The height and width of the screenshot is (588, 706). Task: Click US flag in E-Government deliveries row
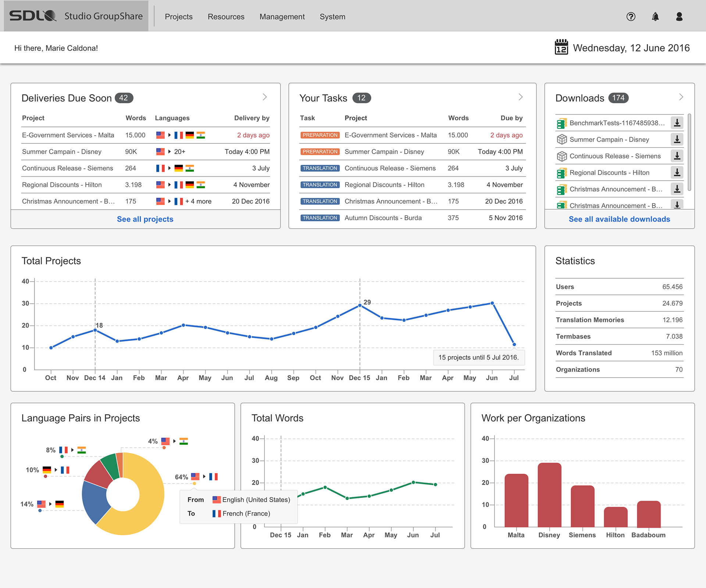click(160, 135)
